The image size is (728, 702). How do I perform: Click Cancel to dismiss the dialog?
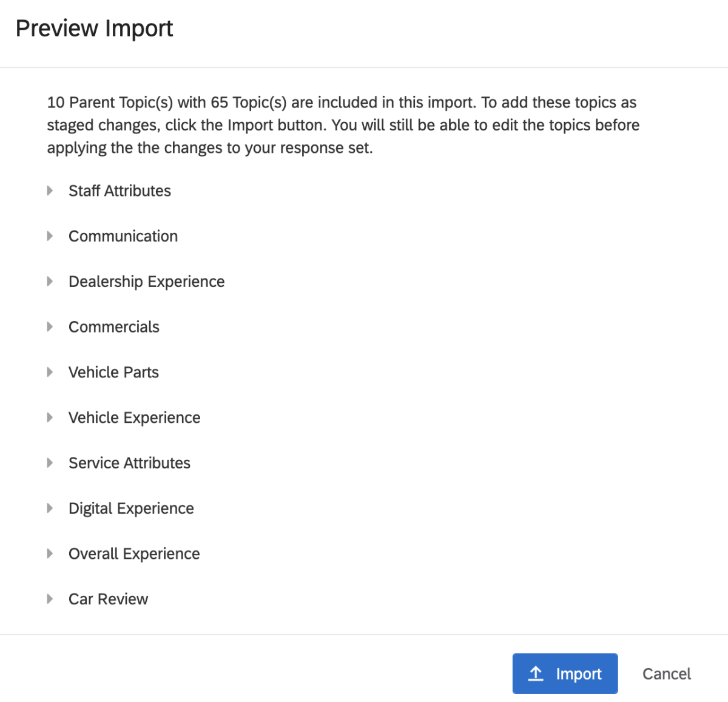[x=666, y=673]
